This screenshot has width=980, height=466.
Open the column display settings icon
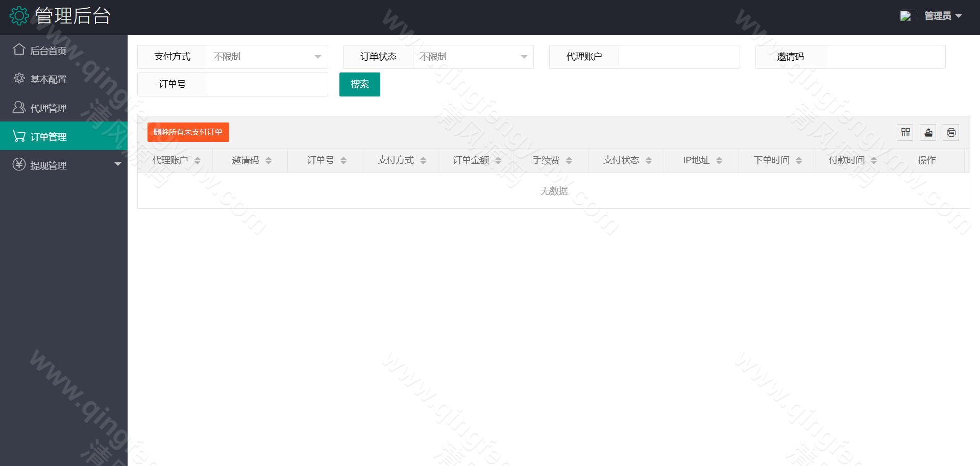tap(905, 132)
